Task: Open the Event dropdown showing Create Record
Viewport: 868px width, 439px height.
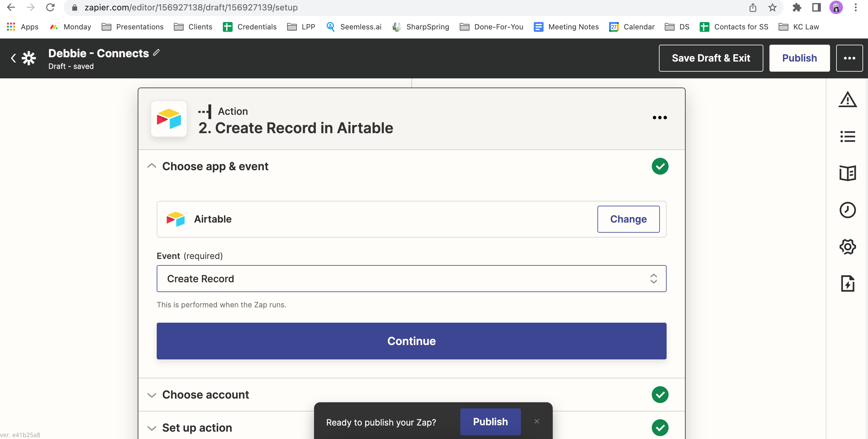Action: click(411, 279)
